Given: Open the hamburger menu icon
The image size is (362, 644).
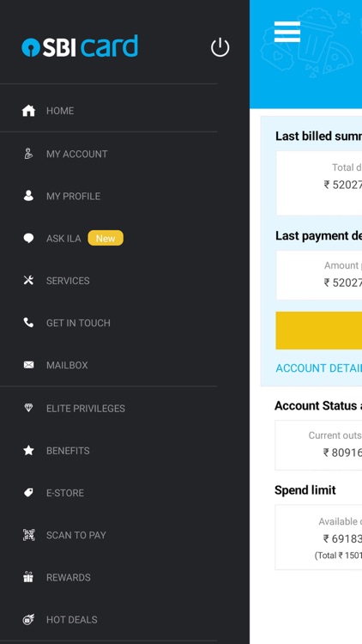Looking at the screenshot, I should [287, 32].
